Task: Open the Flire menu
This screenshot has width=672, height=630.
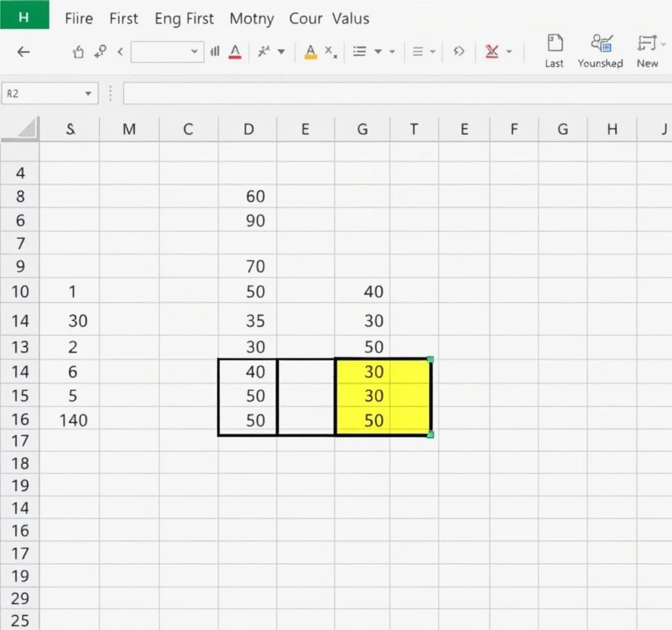Action: 79,18
